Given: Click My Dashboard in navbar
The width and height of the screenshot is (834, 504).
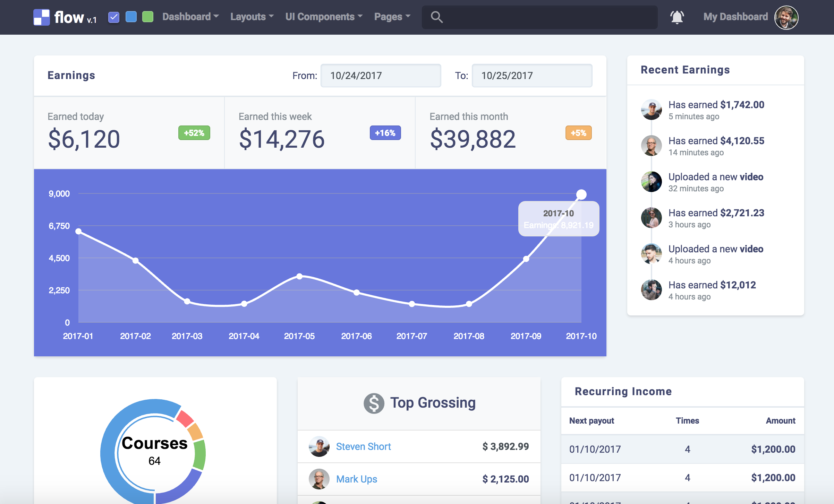Looking at the screenshot, I should tap(735, 17).
